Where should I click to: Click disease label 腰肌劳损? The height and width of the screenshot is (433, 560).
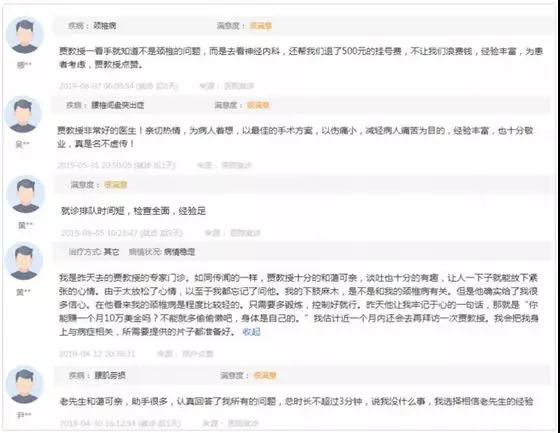(x=110, y=375)
